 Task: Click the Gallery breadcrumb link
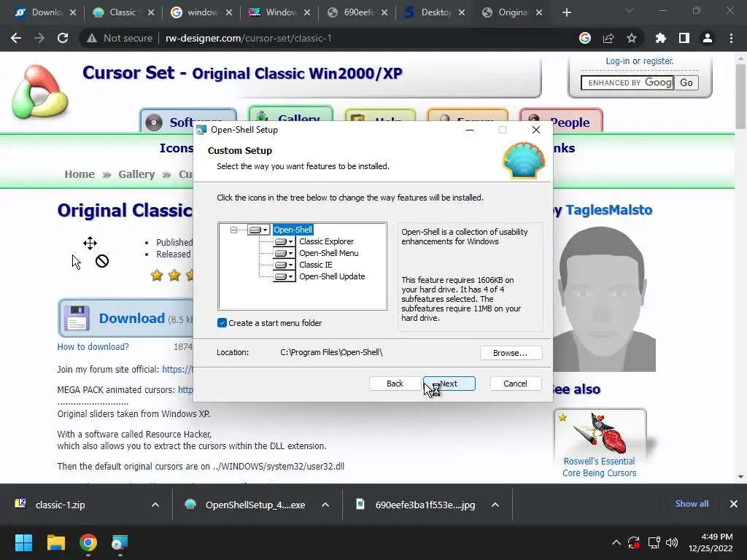136,174
